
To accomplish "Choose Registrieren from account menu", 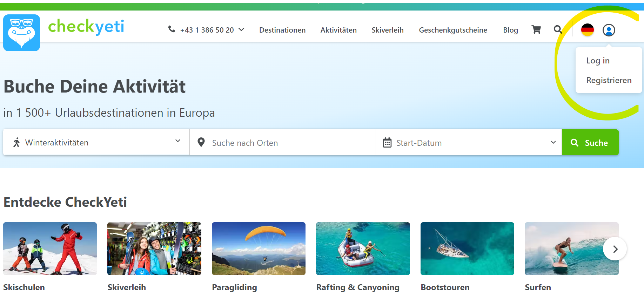I will tap(609, 80).
